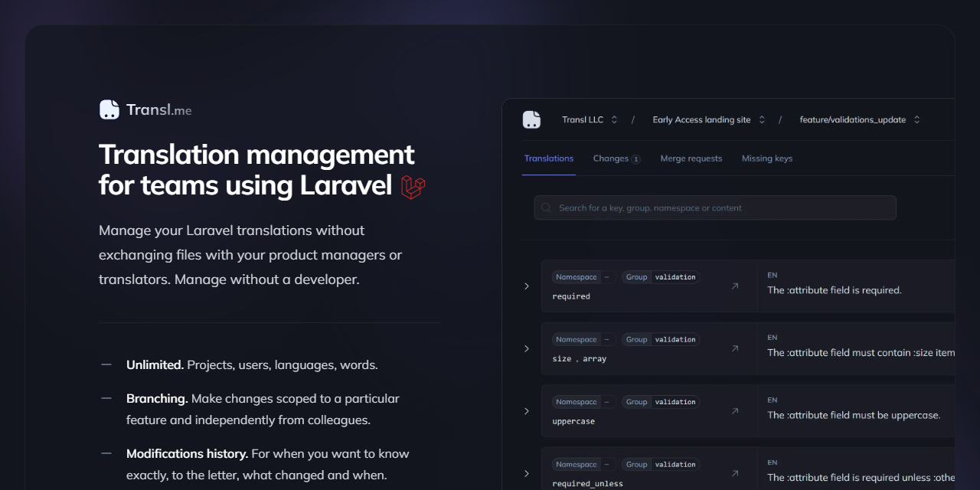
Task: Click the Transl.me logo icon
Action: [x=108, y=109]
